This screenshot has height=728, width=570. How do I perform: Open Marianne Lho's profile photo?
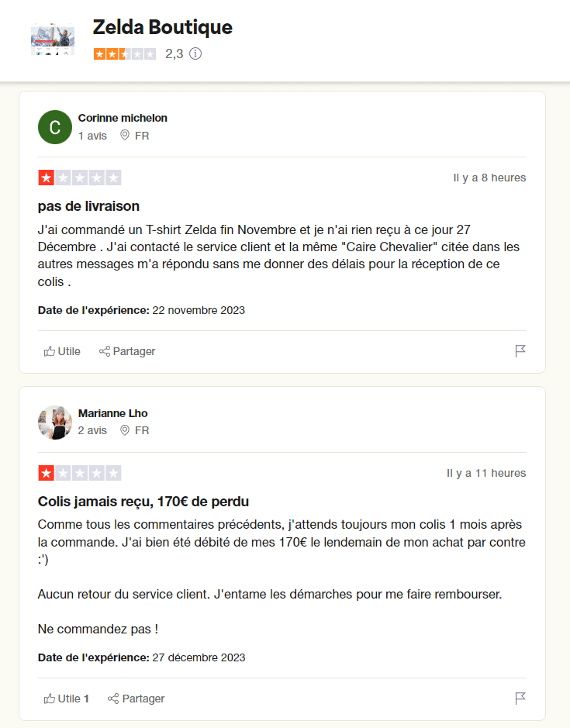point(55,422)
